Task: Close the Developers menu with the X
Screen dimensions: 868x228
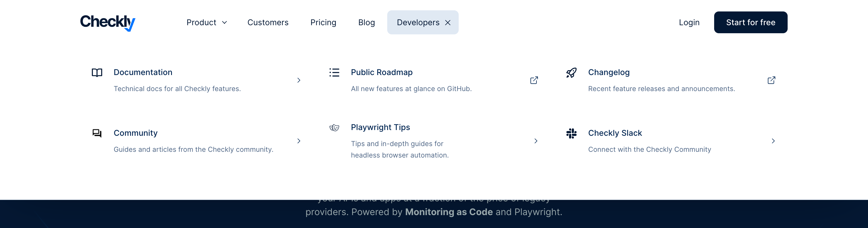Action: pyautogui.click(x=448, y=23)
